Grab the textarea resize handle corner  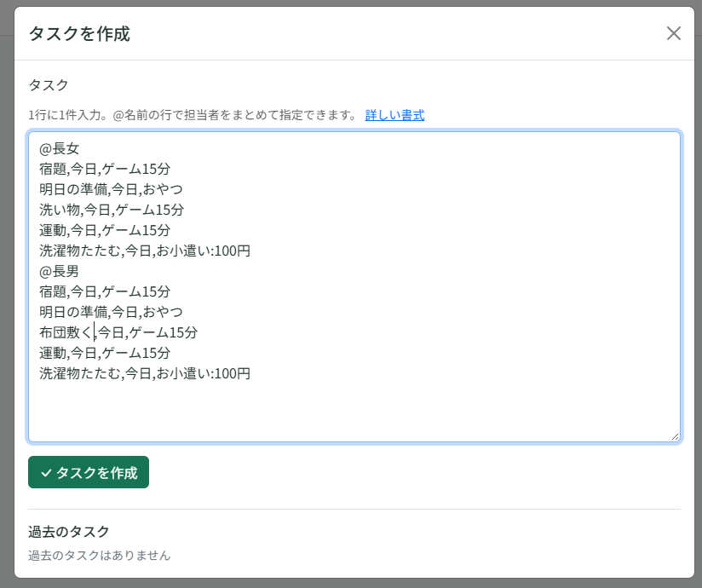675,436
